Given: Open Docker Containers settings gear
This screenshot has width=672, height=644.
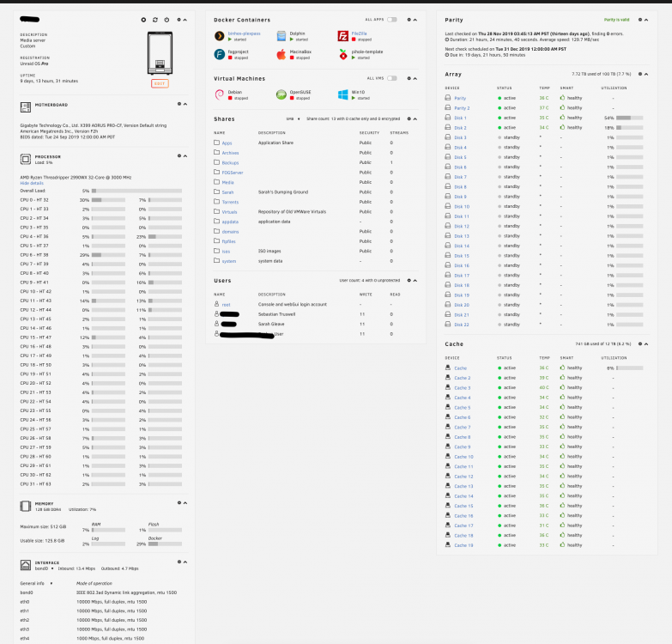Looking at the screenshot, I should 409,20.
